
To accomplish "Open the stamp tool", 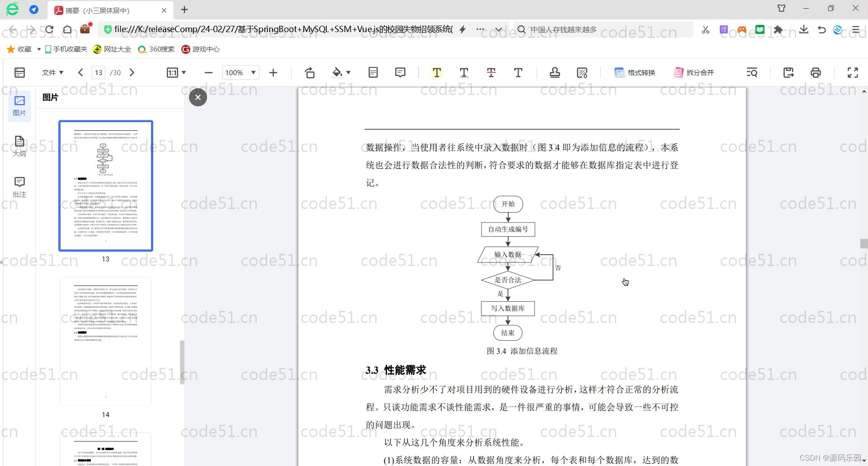I will (x=555, y=72).
